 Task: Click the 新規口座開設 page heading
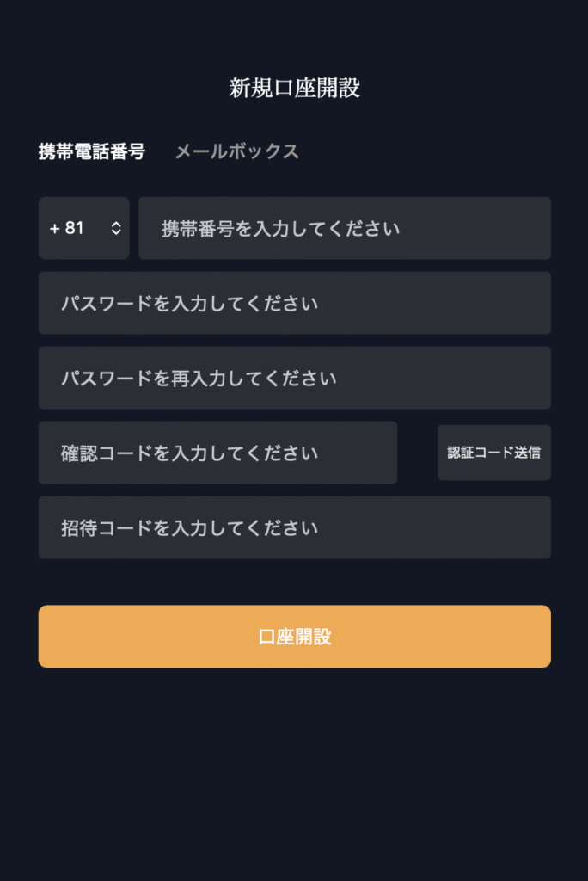click(294, 84)
